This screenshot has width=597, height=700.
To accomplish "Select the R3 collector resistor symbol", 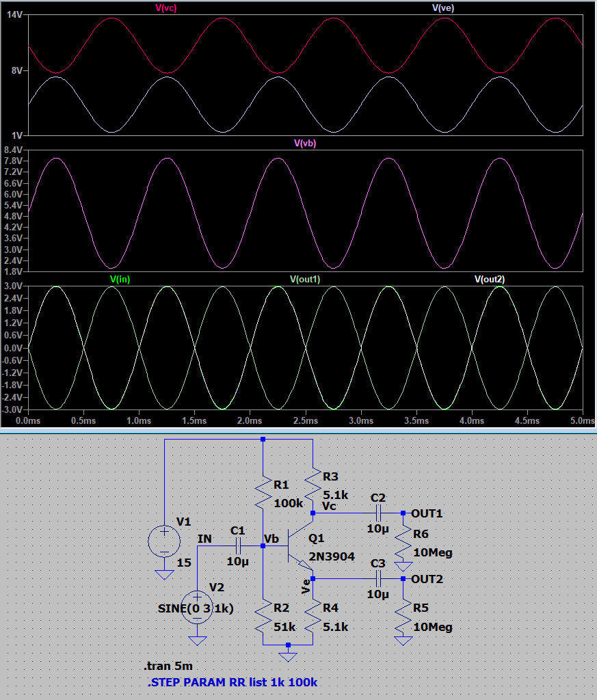I will (x=312, y=484).
